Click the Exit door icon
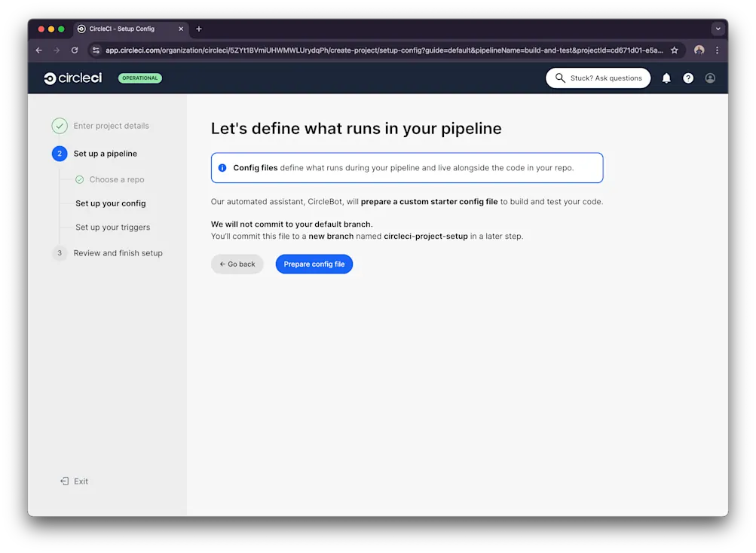 coord(64,481)
